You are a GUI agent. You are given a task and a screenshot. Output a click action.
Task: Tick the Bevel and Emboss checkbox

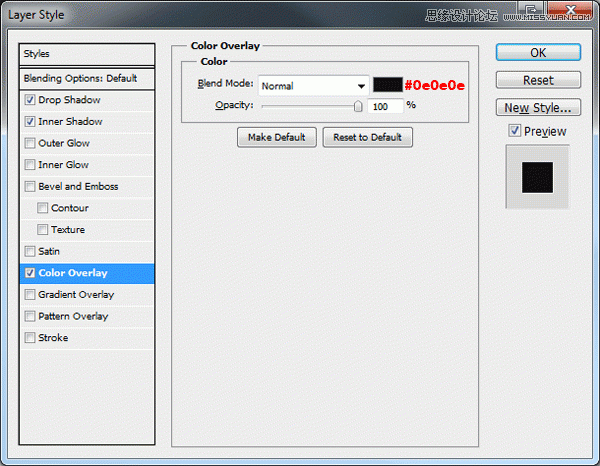[x=30, y=187]
